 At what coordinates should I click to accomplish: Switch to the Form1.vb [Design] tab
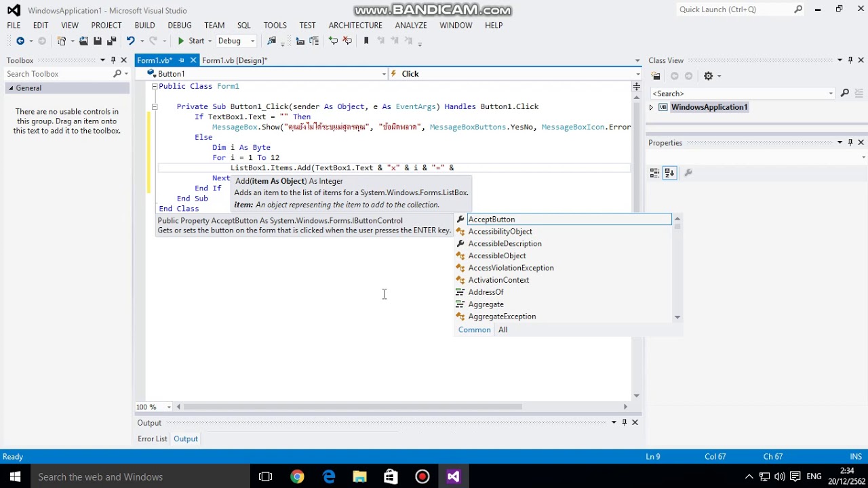tap(235, 60)
